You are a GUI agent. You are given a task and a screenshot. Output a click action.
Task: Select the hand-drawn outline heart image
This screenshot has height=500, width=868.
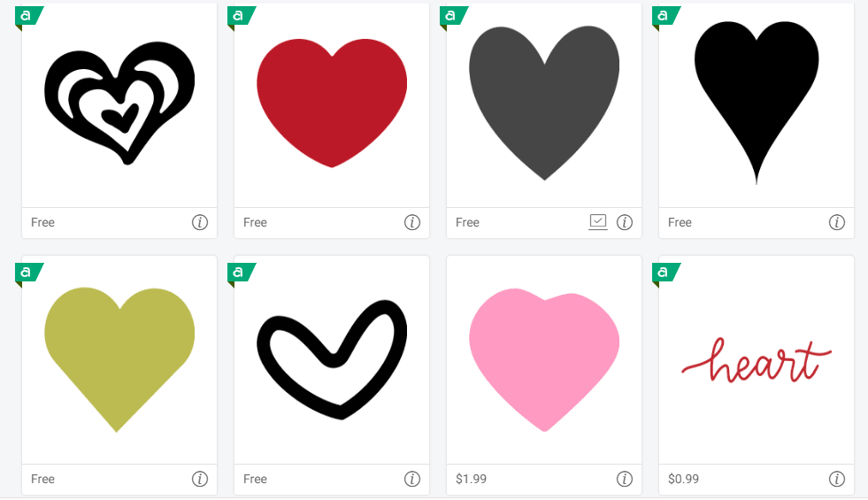(x=332, y=359)
